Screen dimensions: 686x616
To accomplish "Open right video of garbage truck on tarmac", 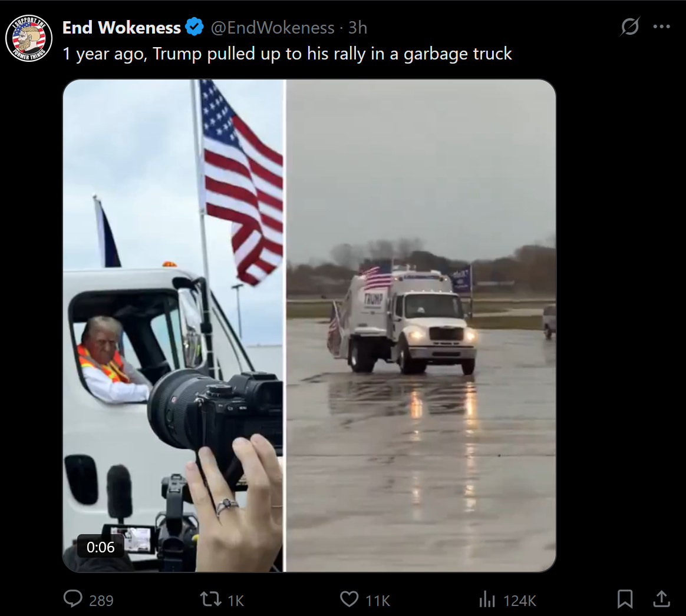I will (x=421, y=325).
